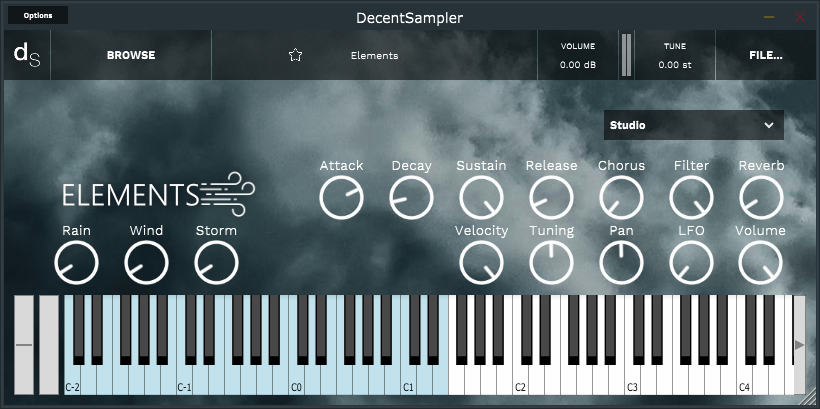This screenshot has width=820, height=409.
Task: Close the DecentSampler window
Action: point(800,17)
